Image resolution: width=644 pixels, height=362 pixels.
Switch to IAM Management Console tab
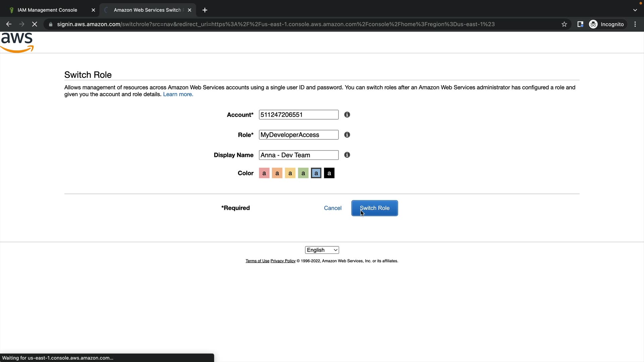[47, 10]
